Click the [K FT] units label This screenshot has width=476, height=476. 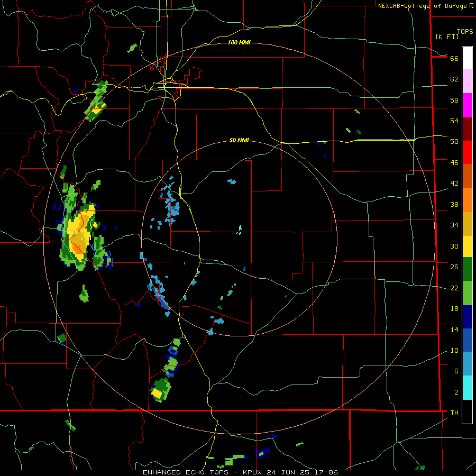[447, 36]
